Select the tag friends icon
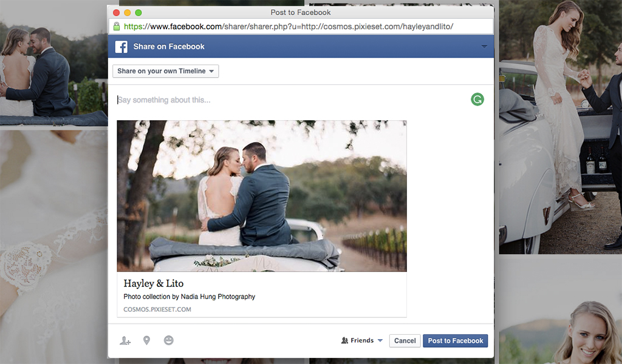Screen dimensions: 622x364 [125, 340]
